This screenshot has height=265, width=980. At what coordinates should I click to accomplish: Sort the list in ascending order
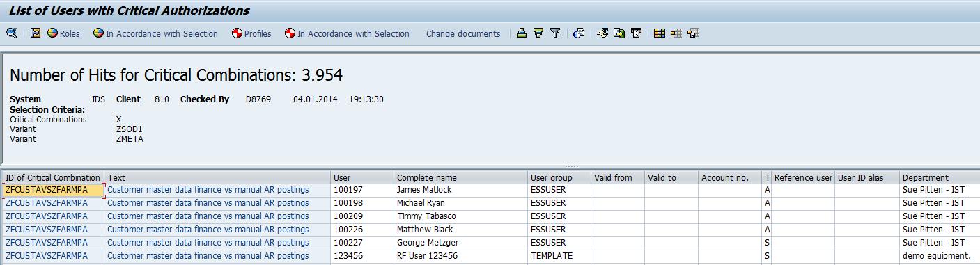click(x=522, y=33)
